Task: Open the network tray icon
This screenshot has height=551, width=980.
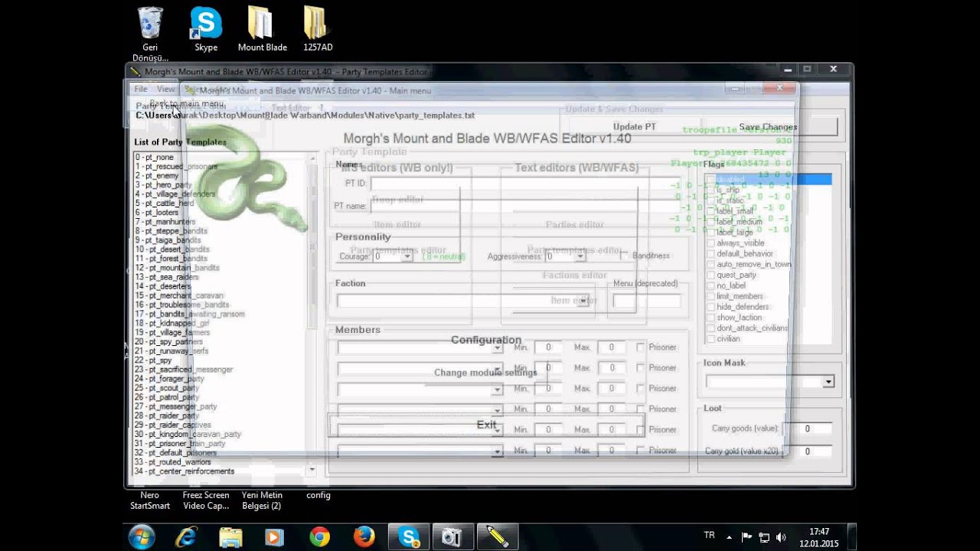Action: coord(764,537)
